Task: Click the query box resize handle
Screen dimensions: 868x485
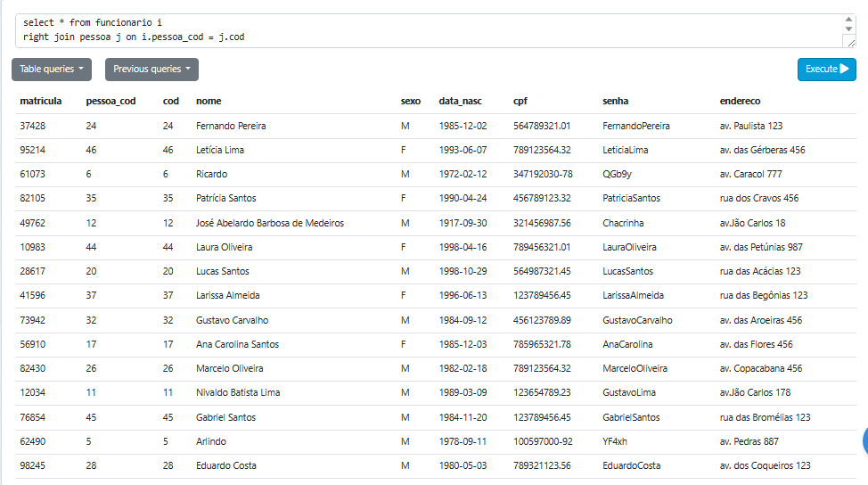Action: tap(851, 43)
